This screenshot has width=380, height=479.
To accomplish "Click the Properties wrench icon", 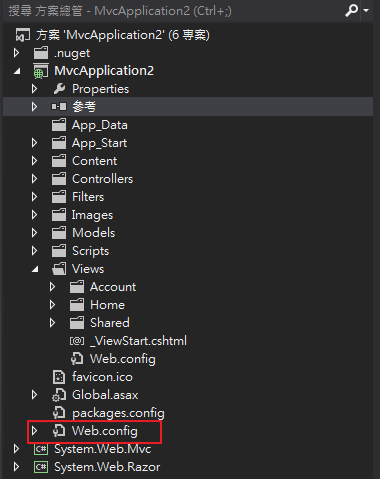I will 59,89.
